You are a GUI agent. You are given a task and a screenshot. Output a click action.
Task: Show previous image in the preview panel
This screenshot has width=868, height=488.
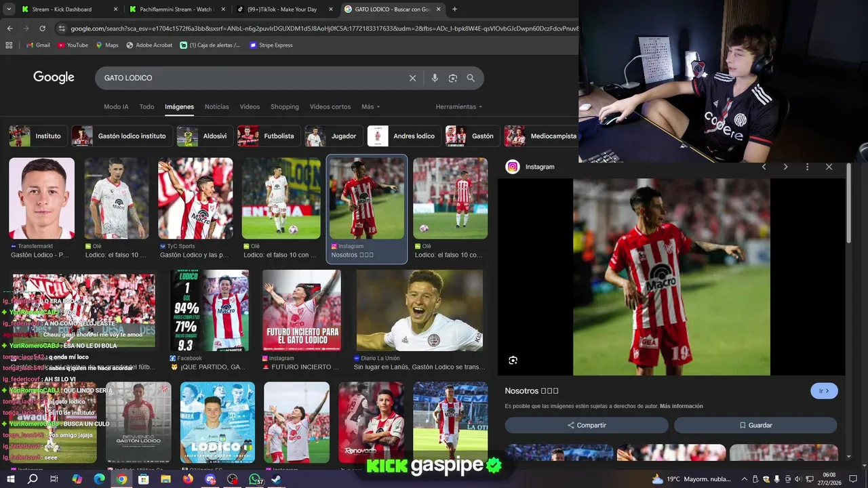click(x=764, y=167)
